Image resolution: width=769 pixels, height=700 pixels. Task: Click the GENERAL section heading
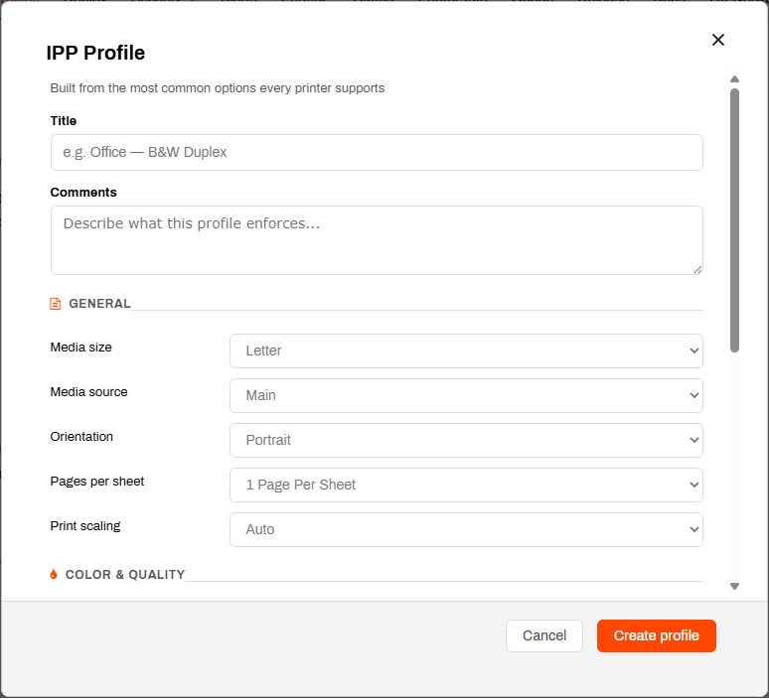[x=99, y=304]
